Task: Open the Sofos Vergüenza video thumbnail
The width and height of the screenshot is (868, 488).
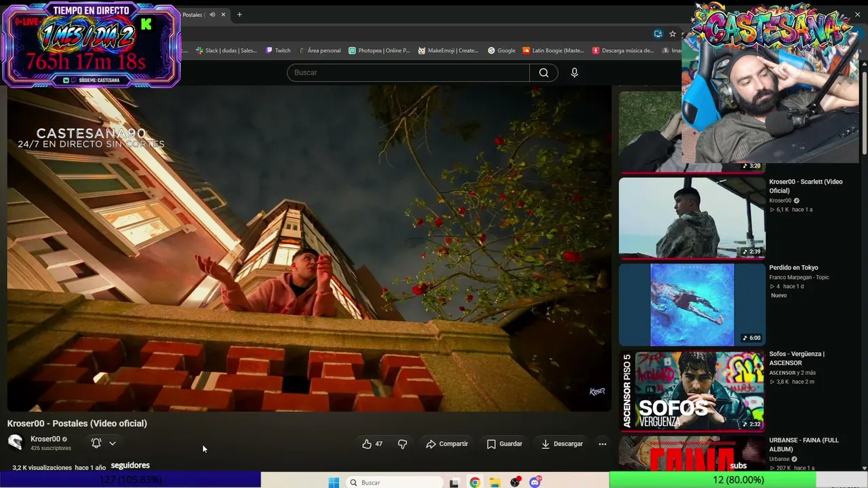Action: (692, 390)
